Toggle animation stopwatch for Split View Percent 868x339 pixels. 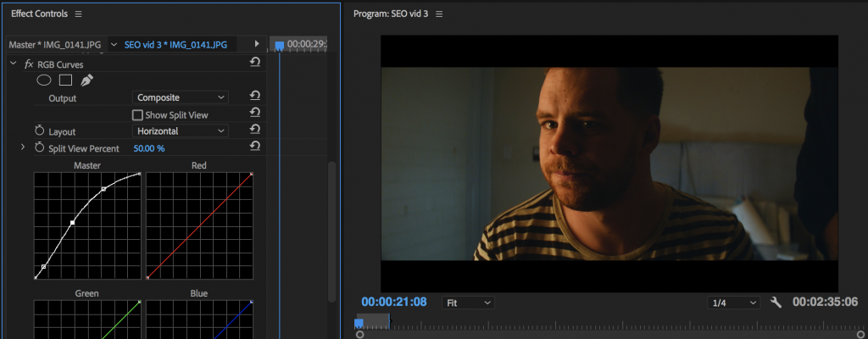pyautogui.click(x=39, y=147)
